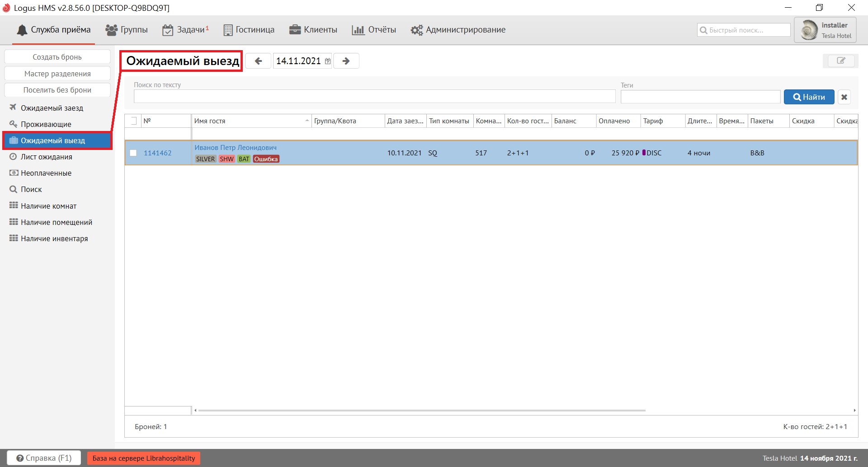Open the Служба приёма tab

click(x=54, y=30)
